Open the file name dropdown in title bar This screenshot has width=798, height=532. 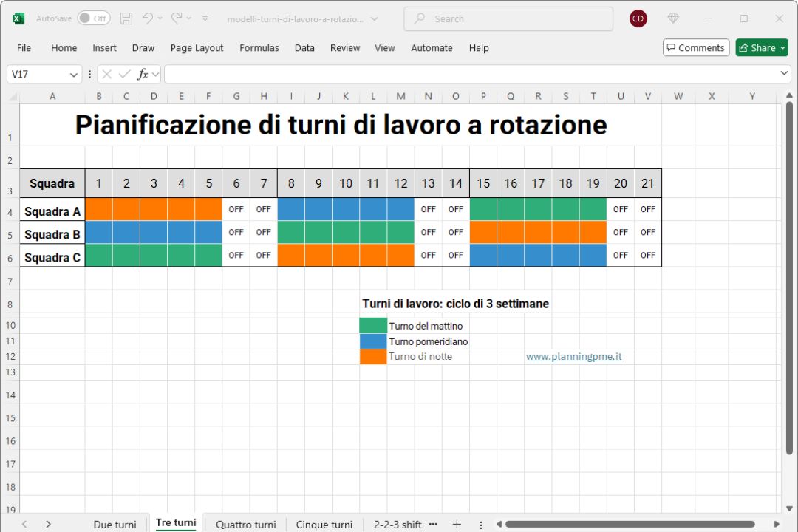point(374,19)
